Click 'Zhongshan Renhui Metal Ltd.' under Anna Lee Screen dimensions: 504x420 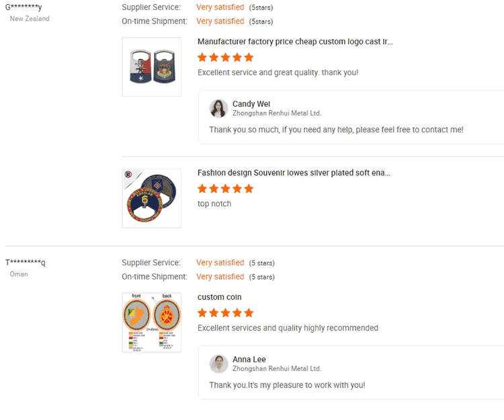pyautogui.click(x=277, y=369)
